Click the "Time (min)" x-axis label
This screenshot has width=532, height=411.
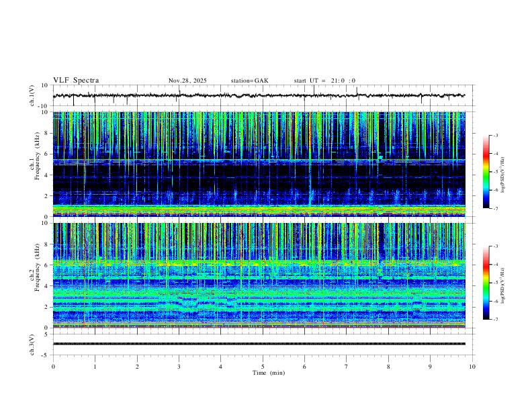pyautogui.click(x=269, y=373)
